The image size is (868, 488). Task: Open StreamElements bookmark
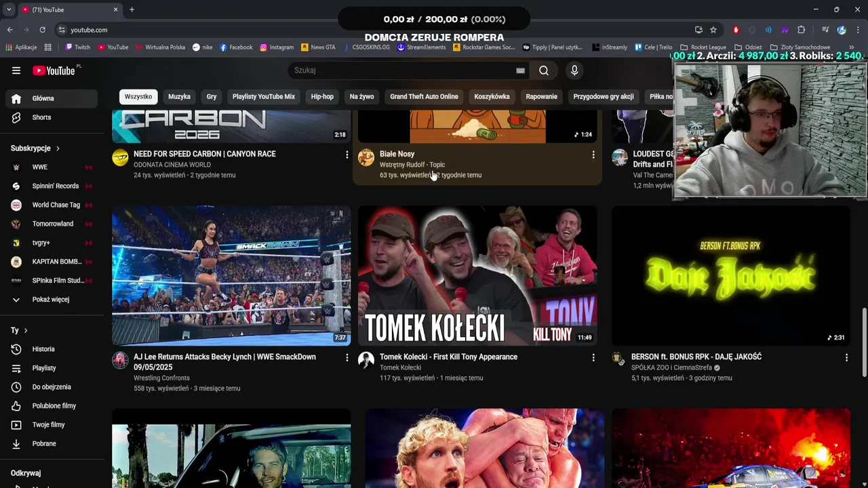[x=421, y=47]
